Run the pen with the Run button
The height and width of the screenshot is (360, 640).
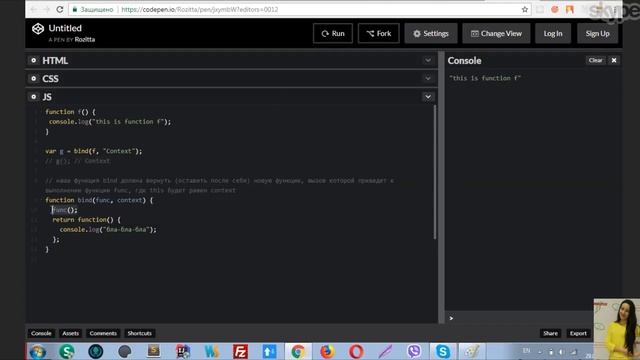click(333, 33)
